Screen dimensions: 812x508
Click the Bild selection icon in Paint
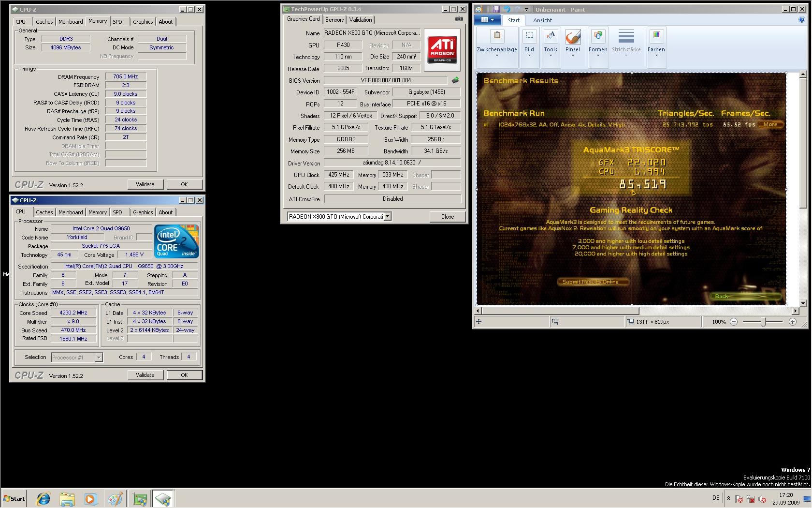[529, 36]
